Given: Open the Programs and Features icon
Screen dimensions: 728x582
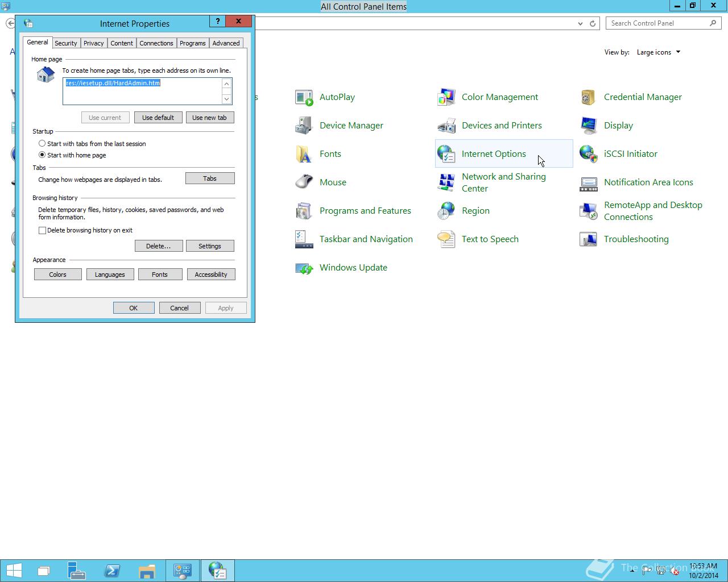Looking at the screenshot, I should click(x=304, y=211).
